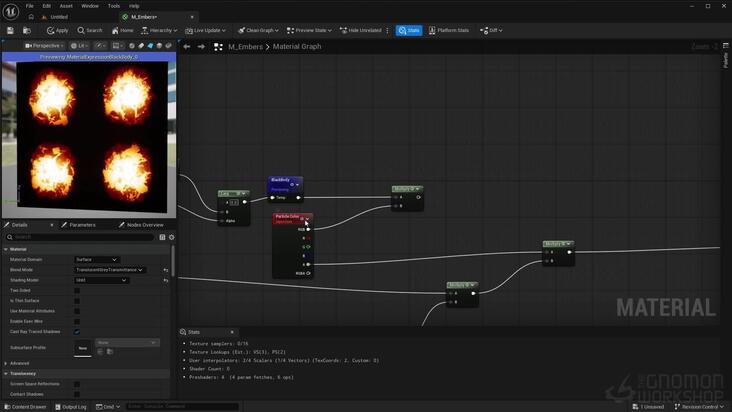
Task: Switch to the Untitled level tab
Action: 59,17
